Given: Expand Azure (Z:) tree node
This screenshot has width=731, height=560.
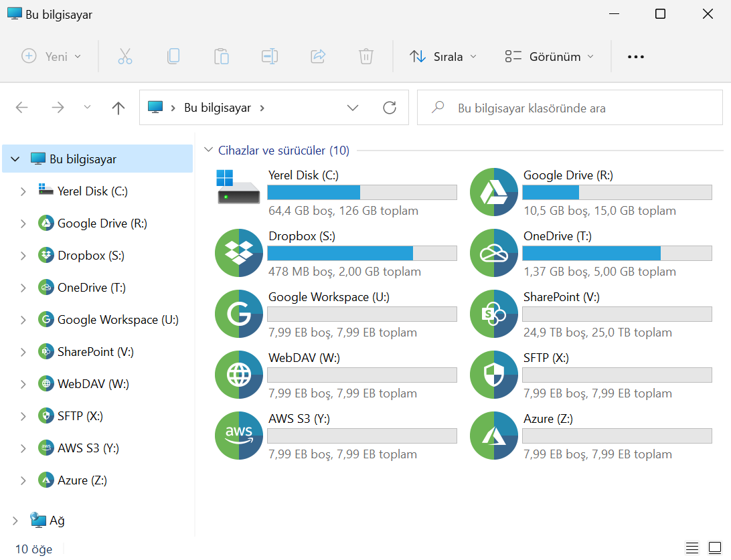Looking at the screenshot, I should pyautogui.click(x=23, y=481).
